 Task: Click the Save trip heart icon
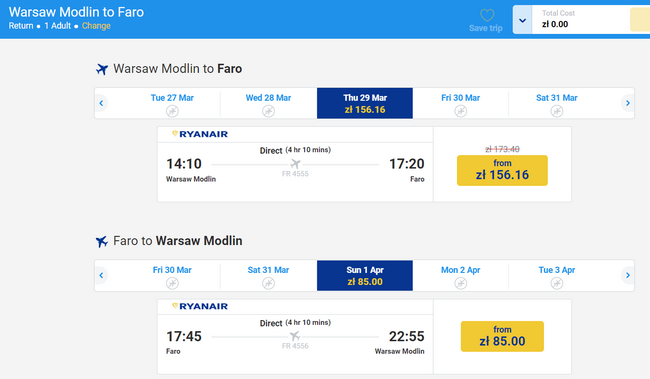[x=487, y=15]
